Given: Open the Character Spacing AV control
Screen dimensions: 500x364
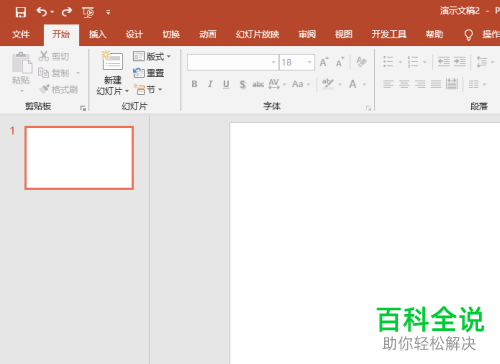Looking at the screenshot, I should pyautogui.click(x=277, y=84).
